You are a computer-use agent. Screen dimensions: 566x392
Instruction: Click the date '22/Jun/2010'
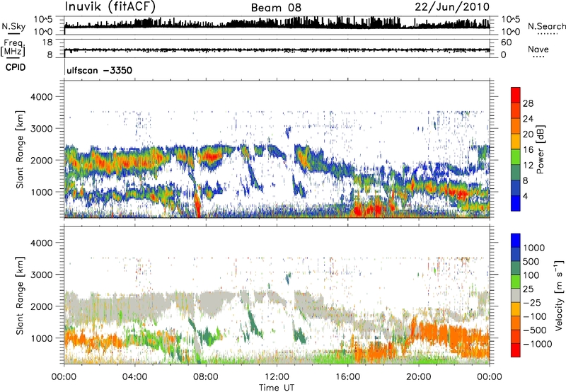coord(452,7)
